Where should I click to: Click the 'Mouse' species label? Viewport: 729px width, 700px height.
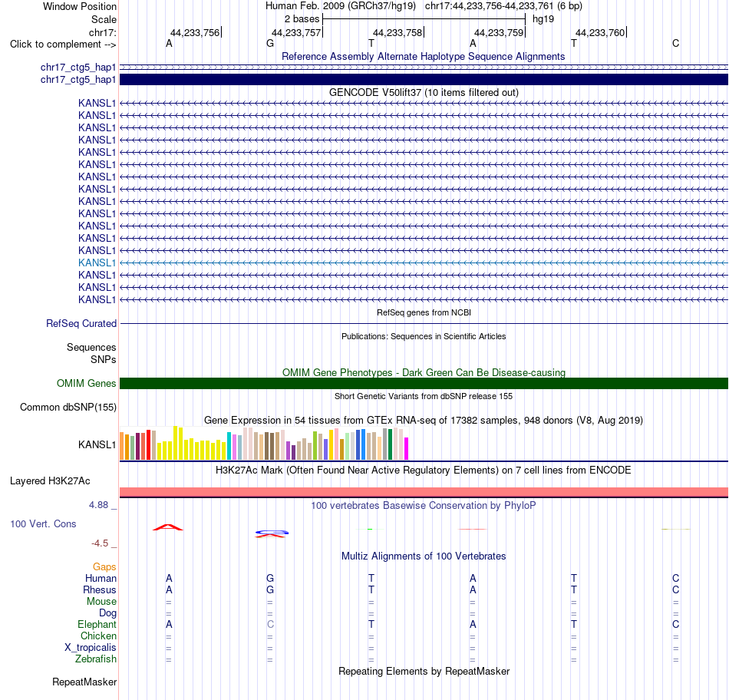[101, 602]
